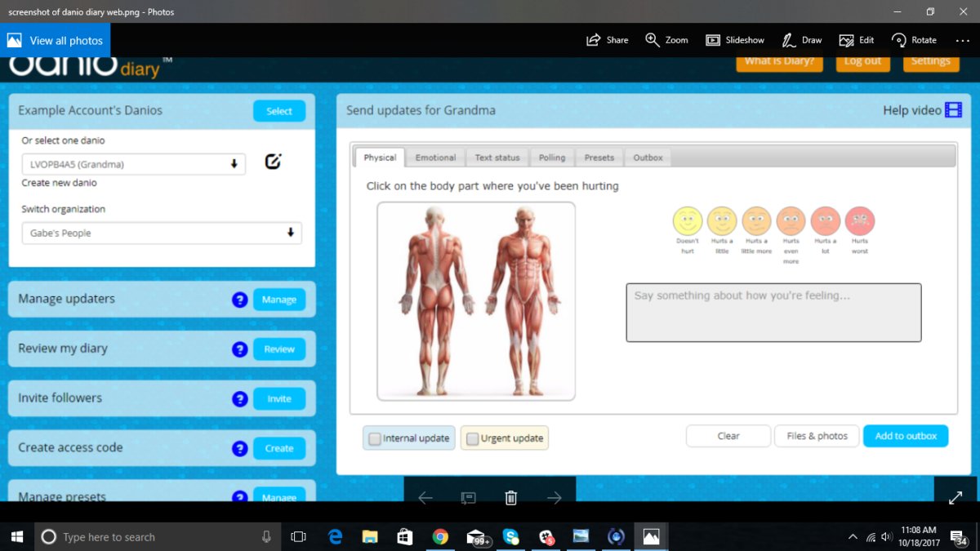
Task: Click the Select button for Example Account's Danios
Action: click(279, 111)
